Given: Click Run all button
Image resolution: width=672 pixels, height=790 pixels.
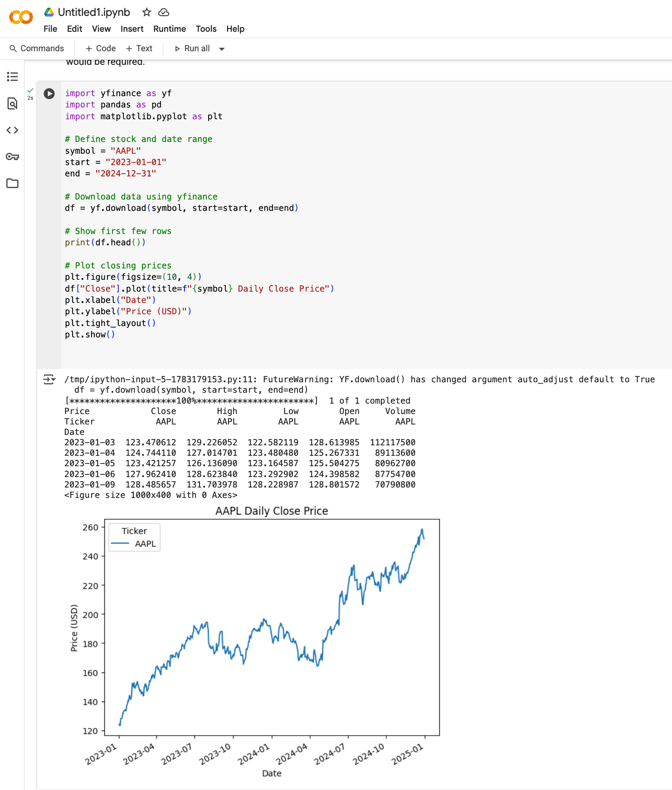Looking at the screenshot, I should [x=192, y=49].
